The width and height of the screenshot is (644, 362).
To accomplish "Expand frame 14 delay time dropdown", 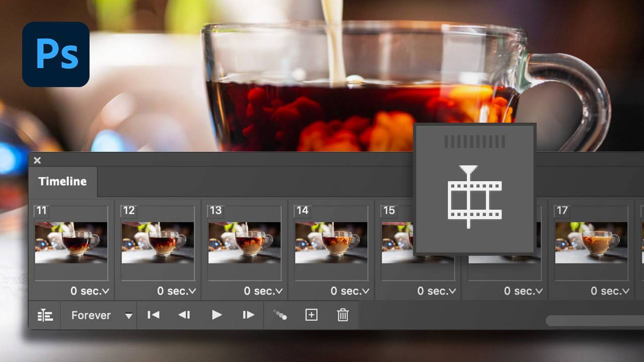I will [350, 291].
